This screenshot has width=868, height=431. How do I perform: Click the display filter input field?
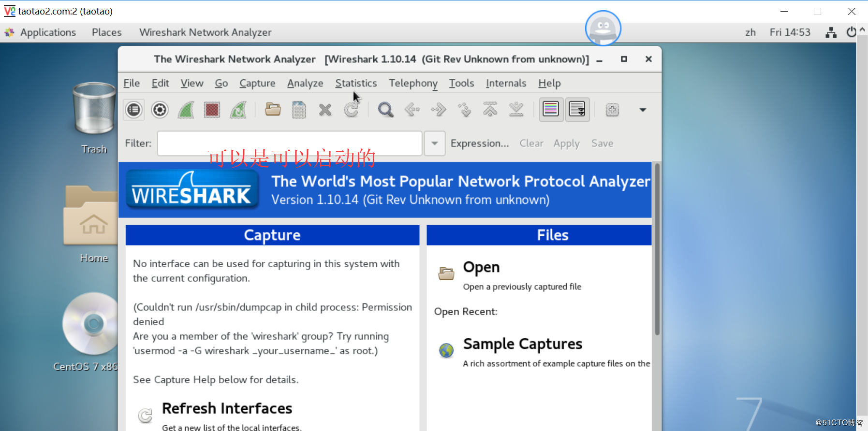click(290, 144)
